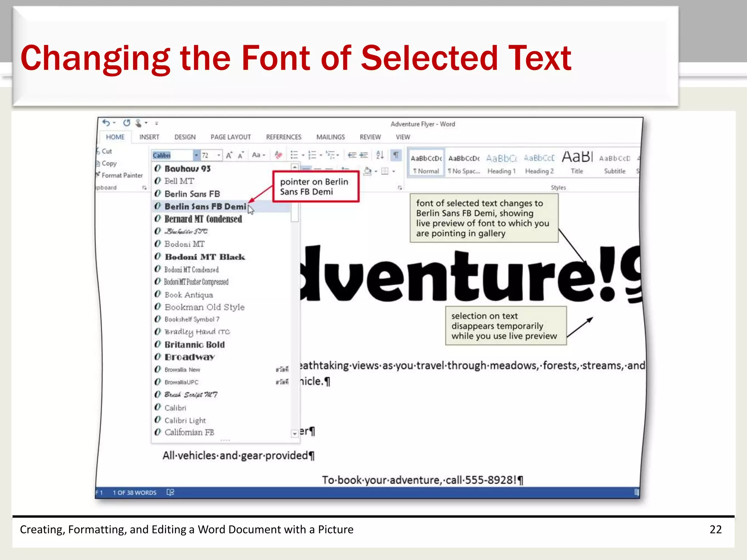Screen dimensions: 747x560
Task: Open the Numbering dropdown arrow
Action: coord(321,155)
